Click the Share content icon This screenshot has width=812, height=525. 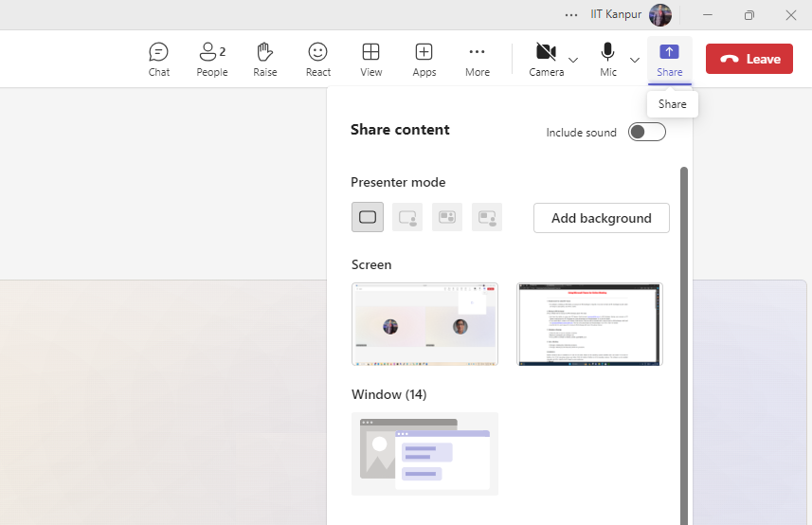pos(669,59)
